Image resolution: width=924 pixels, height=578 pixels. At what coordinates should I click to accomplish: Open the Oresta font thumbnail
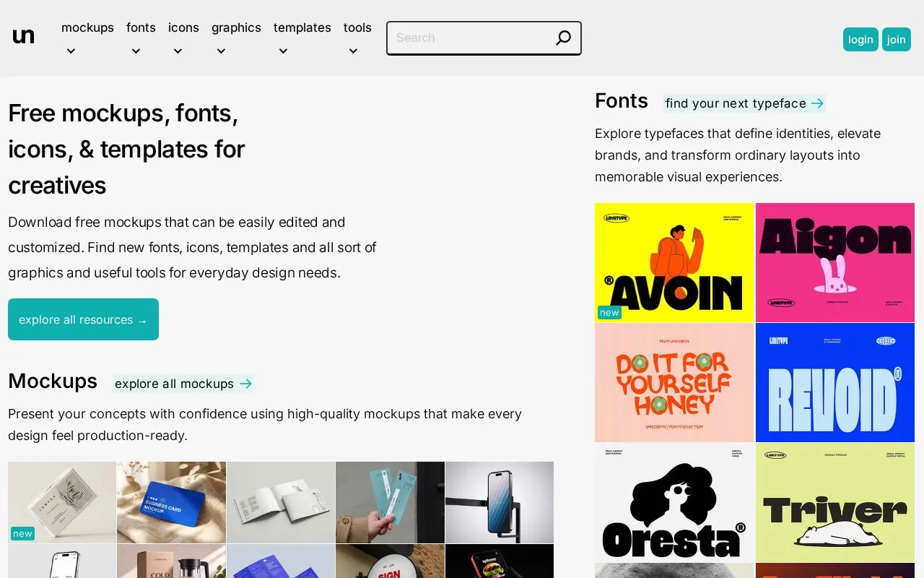(x=674, y=502)
